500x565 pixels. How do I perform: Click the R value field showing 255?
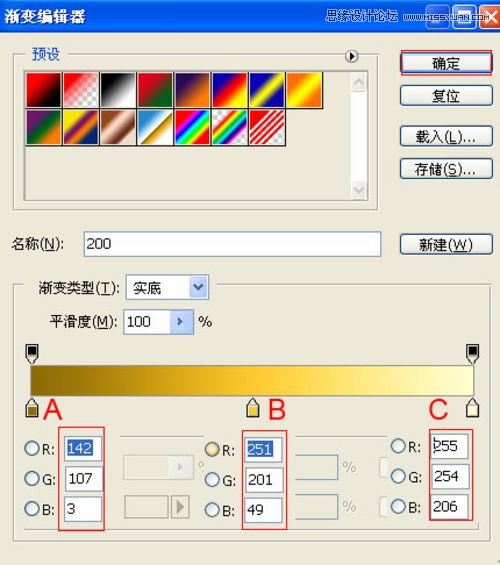point(450,446)
